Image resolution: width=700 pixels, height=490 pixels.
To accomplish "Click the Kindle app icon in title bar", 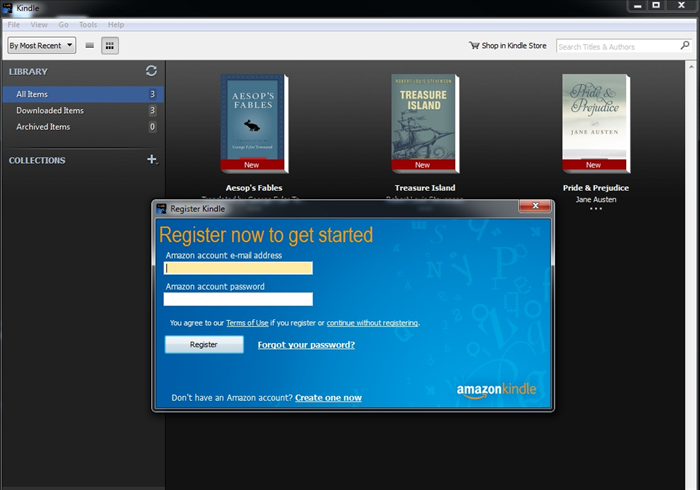I will 8,8.
